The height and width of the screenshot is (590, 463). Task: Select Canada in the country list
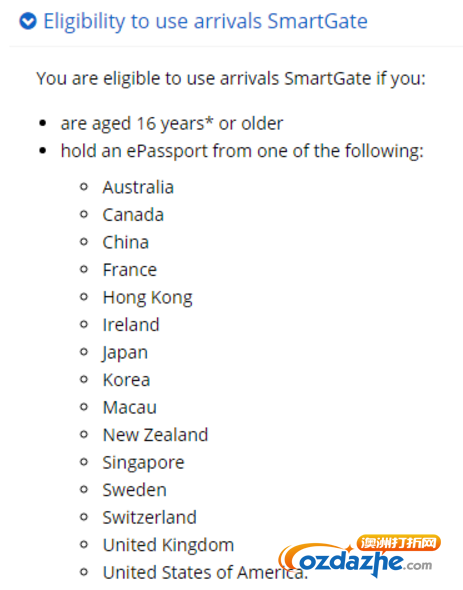(x=133, y=215)
